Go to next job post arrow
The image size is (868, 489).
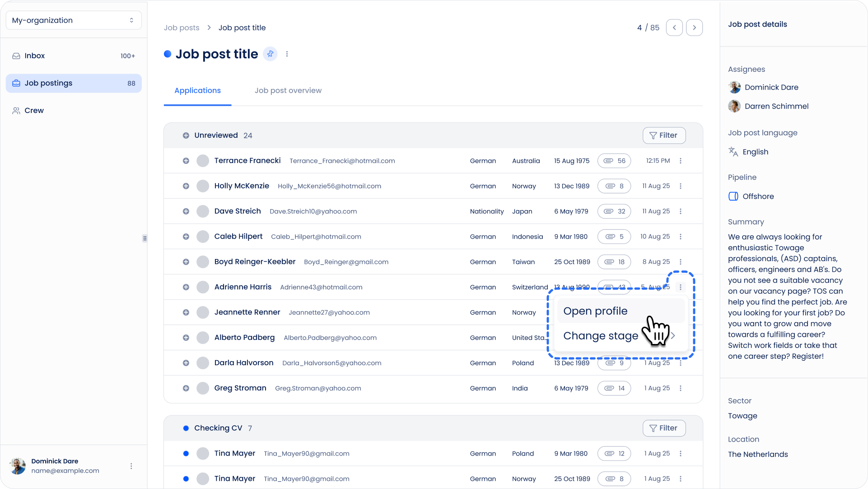694,28
